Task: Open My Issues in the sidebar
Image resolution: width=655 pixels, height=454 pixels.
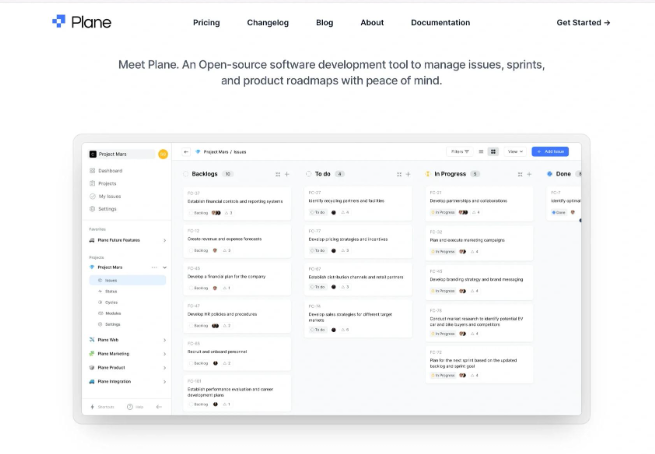Action: (x=105, y=196)
